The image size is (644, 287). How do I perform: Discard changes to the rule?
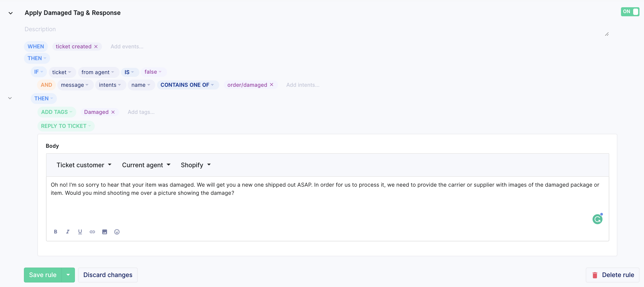click(x=108, y=275)
